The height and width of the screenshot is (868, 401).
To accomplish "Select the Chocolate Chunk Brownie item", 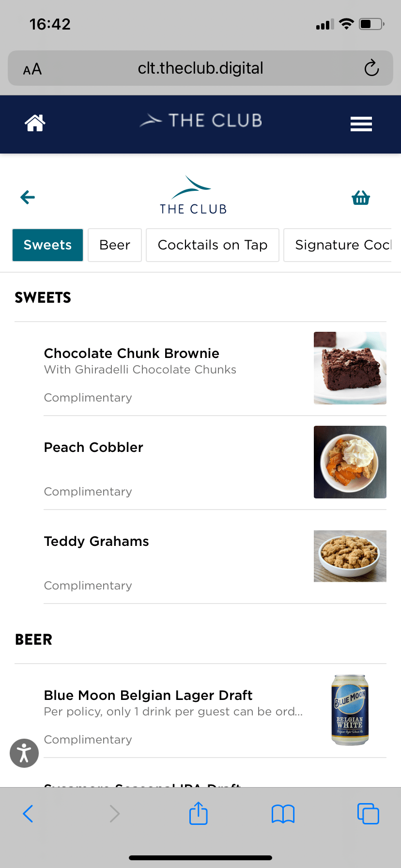I will (132, 354).
